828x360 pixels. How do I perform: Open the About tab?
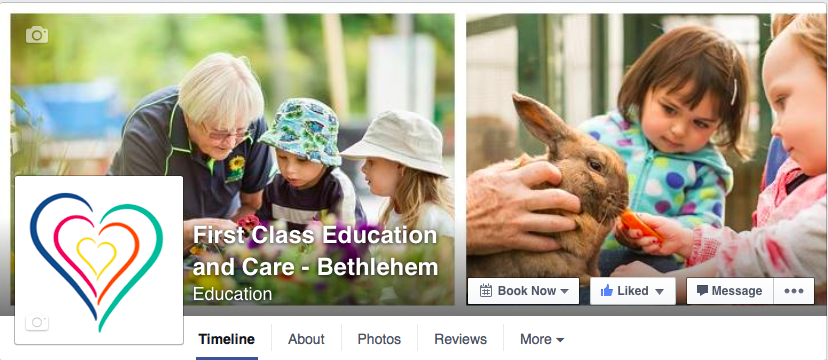click(x=306, y=339)
